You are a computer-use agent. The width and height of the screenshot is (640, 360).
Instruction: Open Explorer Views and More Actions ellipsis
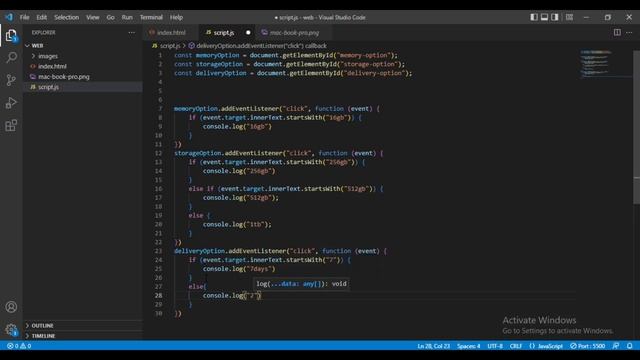point(131,32)
